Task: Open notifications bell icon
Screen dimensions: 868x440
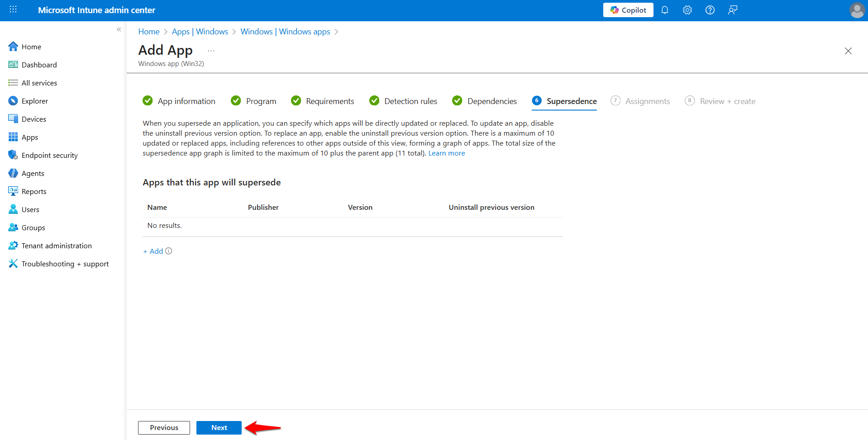Action: click(664, 10)
